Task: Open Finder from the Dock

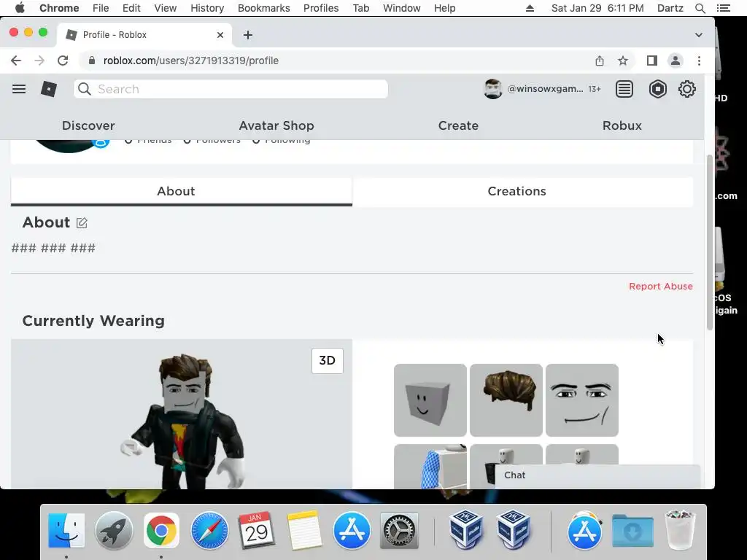Action: pyautogui.click(x=66, y=530)
